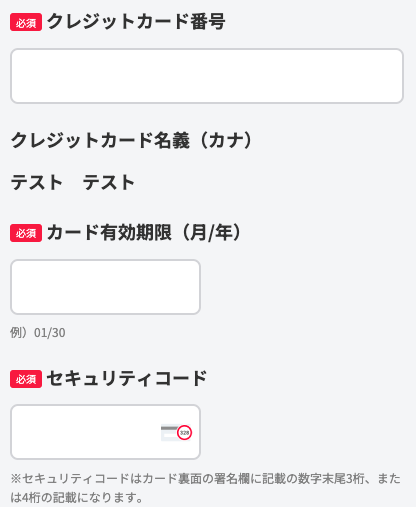Click the credit card number input field

(x=207, y=76)
